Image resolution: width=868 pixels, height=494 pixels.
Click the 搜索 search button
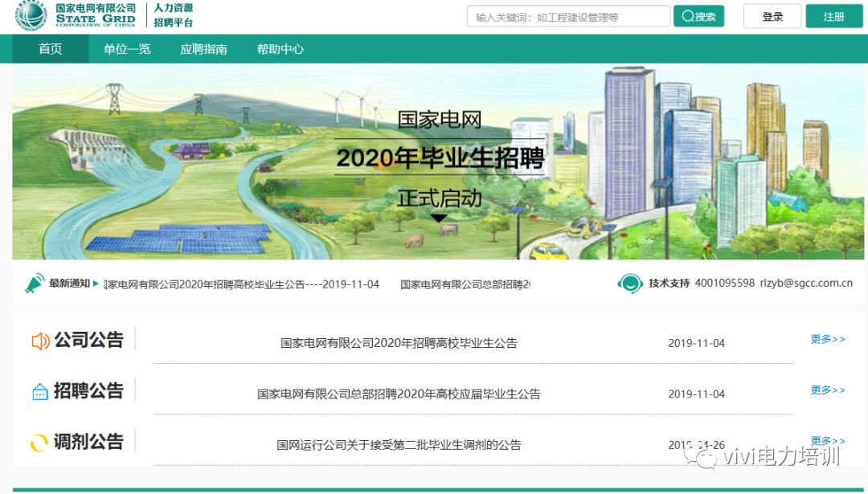698,16
